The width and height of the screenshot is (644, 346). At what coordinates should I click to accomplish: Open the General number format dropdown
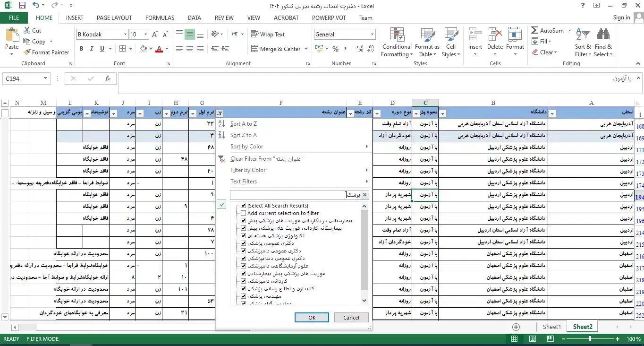click(372, 35)
